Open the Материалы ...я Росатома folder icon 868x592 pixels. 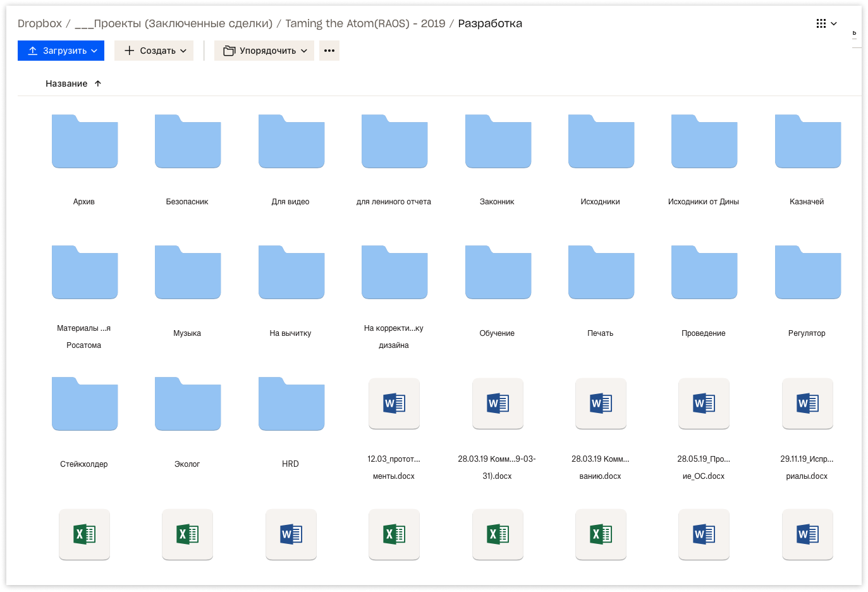85,272
